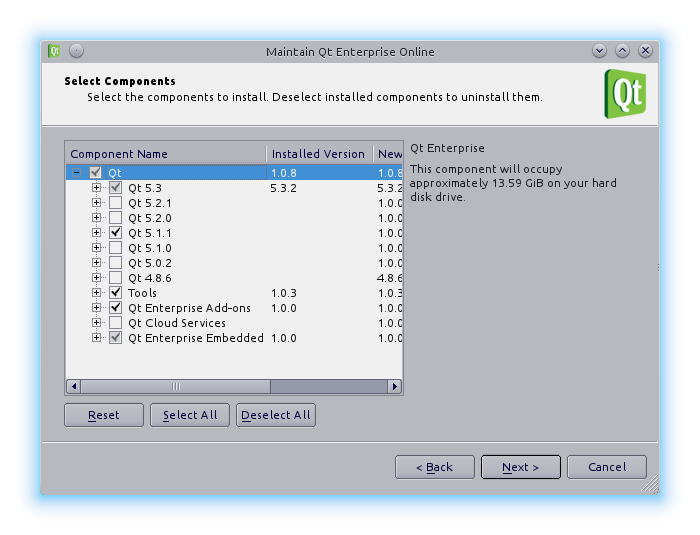
Task: Click the window maximize-up arrow button
Action: point(622,50)
